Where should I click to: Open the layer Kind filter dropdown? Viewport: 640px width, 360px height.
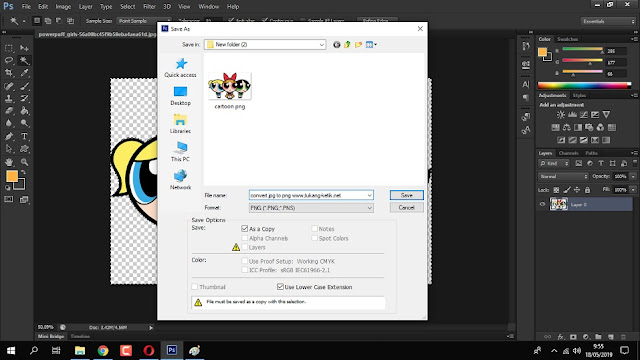coord(554,163)
